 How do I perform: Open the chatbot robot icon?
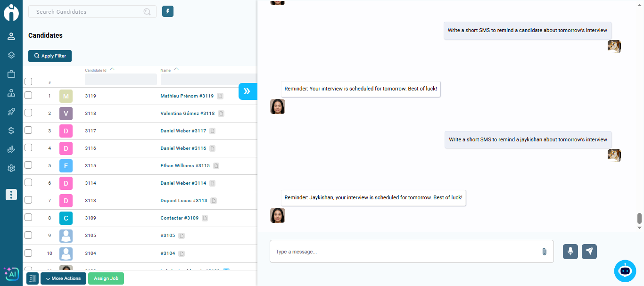(625, 271)
